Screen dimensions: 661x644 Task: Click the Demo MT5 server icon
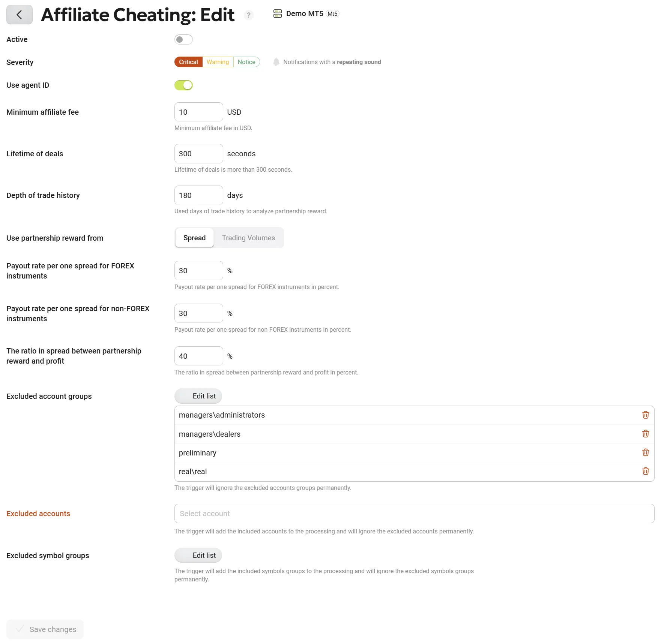[x=278, y=14]
